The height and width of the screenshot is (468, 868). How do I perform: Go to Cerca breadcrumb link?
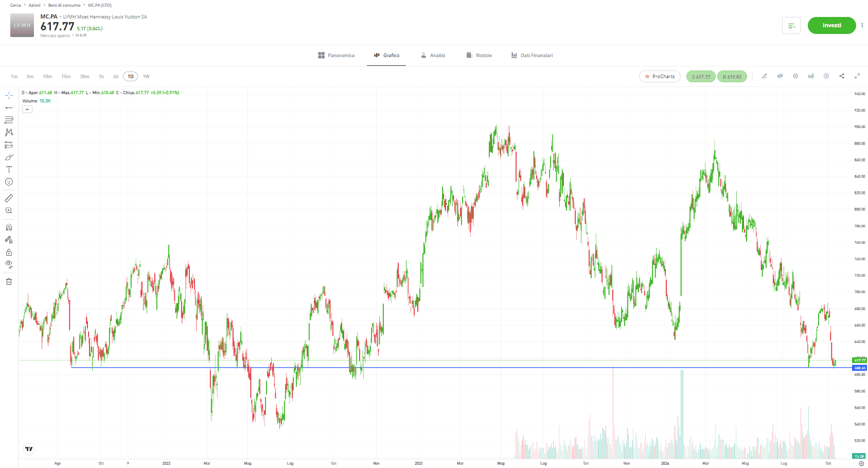15,5
